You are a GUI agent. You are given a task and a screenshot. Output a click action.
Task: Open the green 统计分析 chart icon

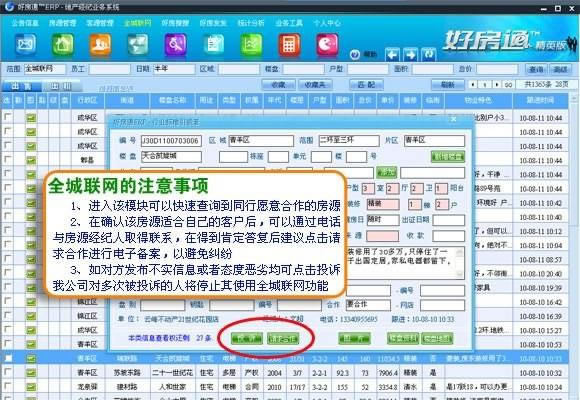[252, 44]
